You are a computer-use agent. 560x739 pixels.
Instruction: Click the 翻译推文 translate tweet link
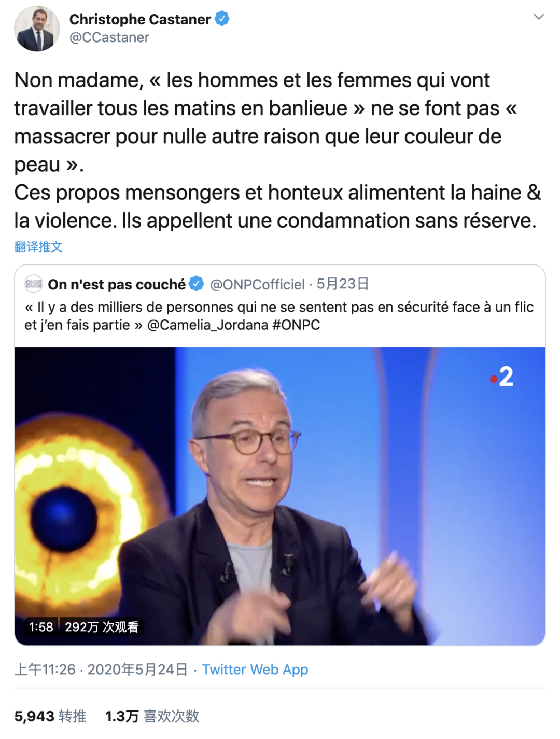click(x=38, y=247)
